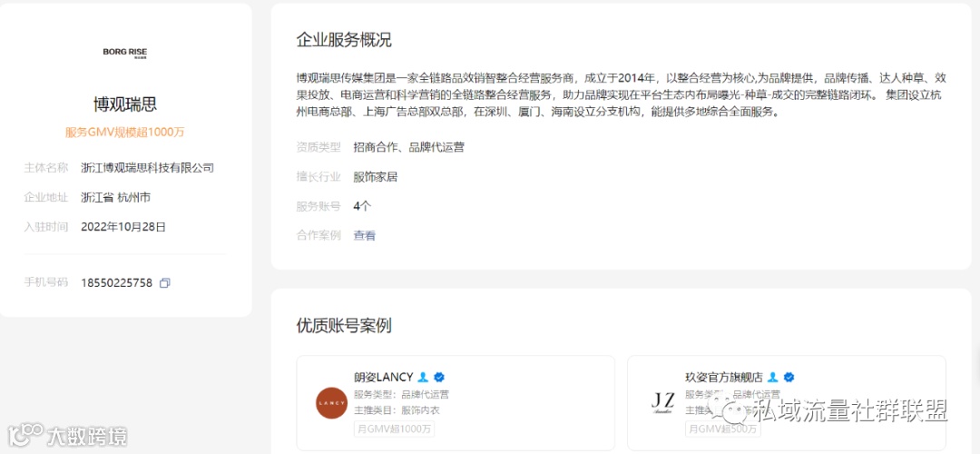This screenshot has width=980, height=454.
Task: Click the 优质账号案例 heading
Action: coord(344,325)
